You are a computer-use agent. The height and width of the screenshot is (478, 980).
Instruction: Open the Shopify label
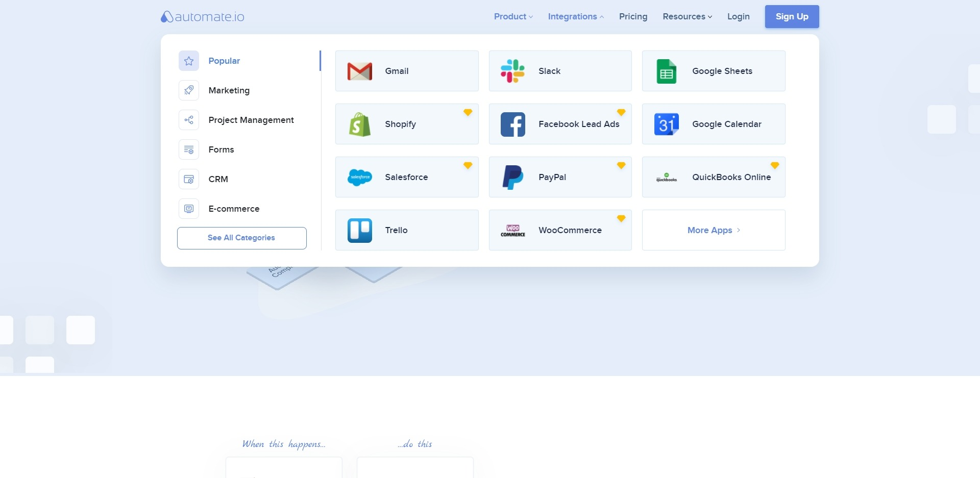[400, 124]
